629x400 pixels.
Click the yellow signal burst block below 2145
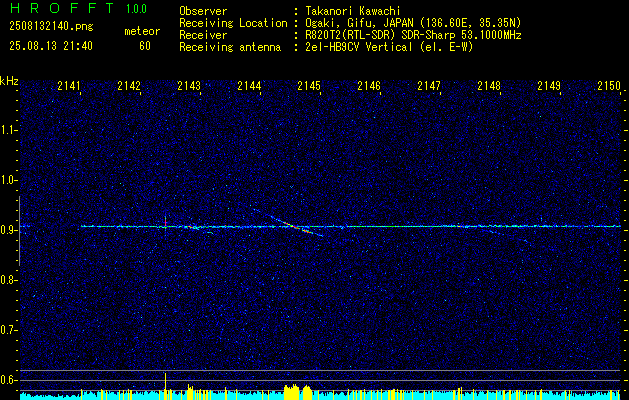[x=292, y=392]
